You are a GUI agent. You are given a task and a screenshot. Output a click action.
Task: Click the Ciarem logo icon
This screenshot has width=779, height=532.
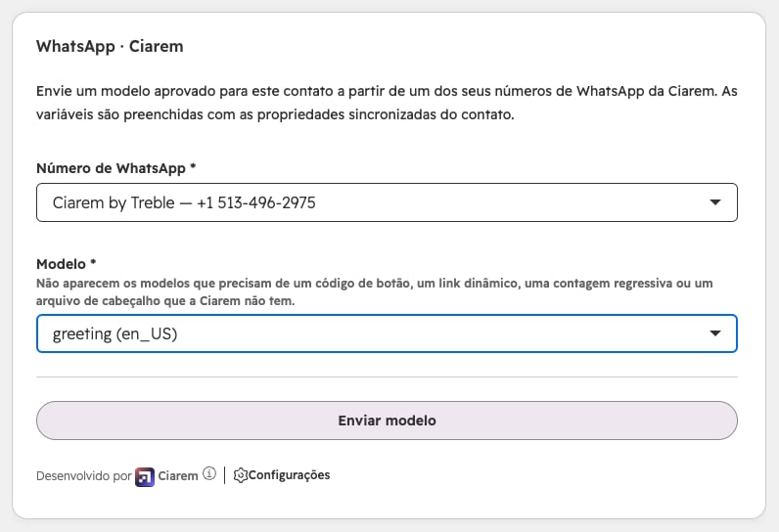point(145,477)
